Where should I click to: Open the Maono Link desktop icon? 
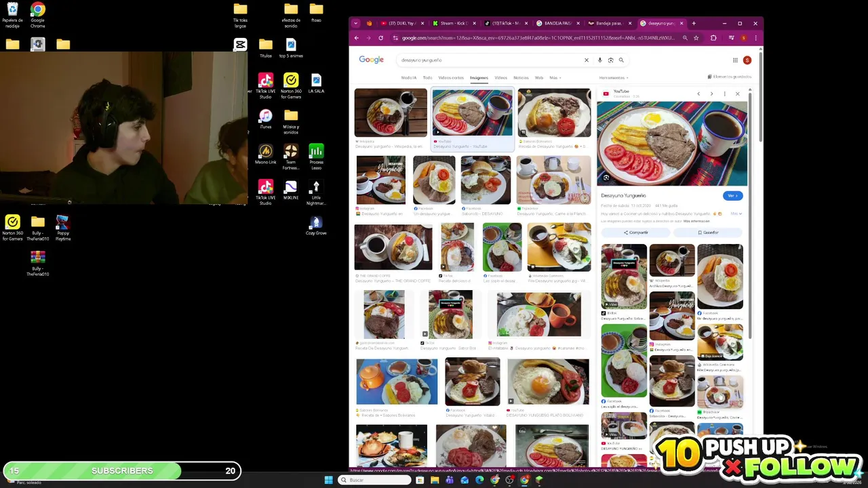(x=265, y=155)
